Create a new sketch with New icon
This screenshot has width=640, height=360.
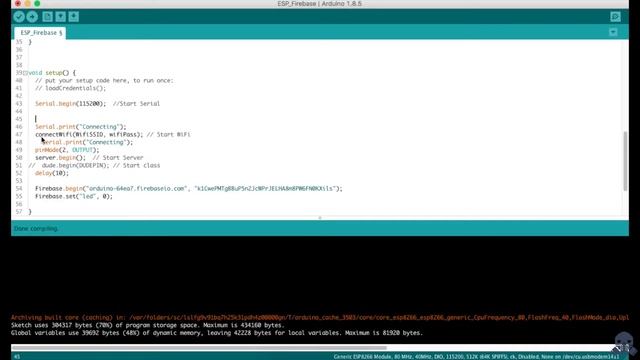pos(47,17)
